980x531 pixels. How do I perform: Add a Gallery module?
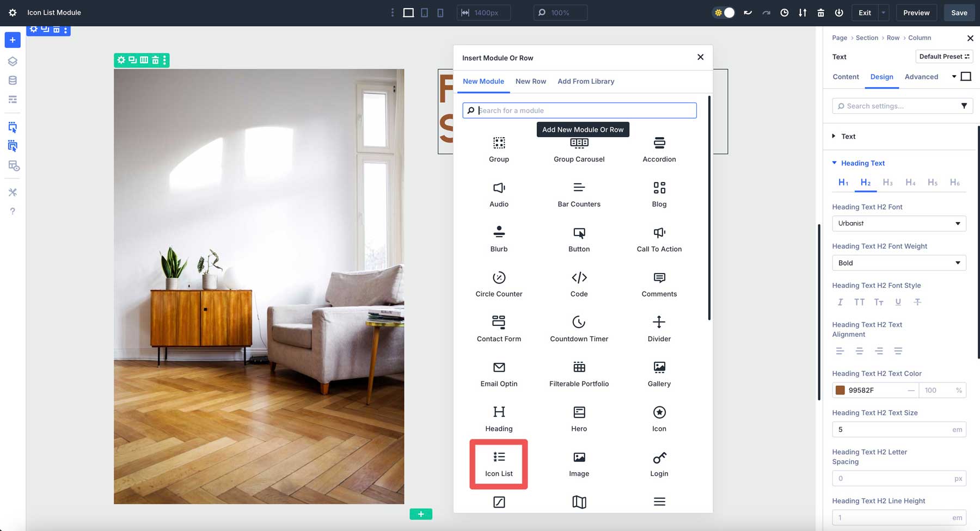coord(659,373)
